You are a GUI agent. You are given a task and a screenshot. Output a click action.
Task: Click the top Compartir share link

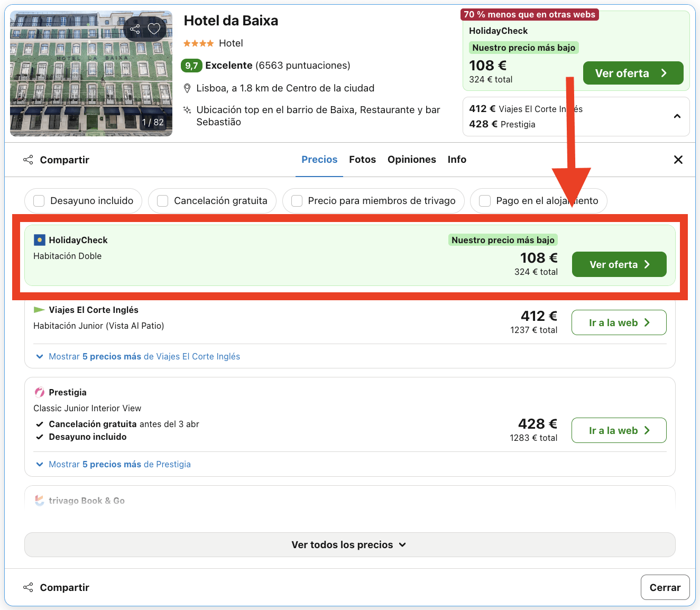pos(57,160)
